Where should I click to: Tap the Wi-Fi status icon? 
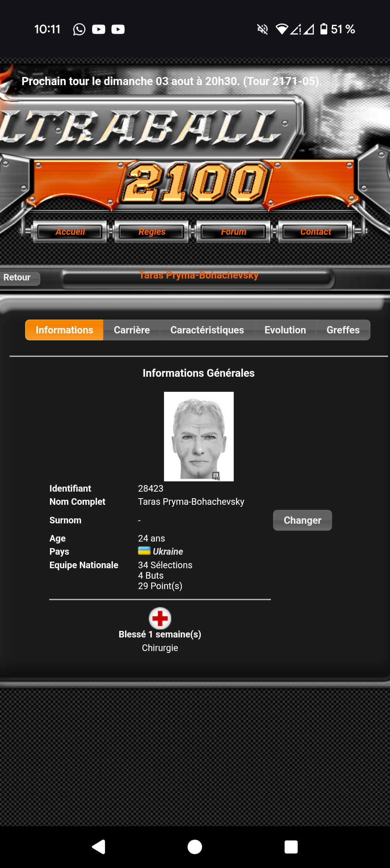[x=282, y=29]
